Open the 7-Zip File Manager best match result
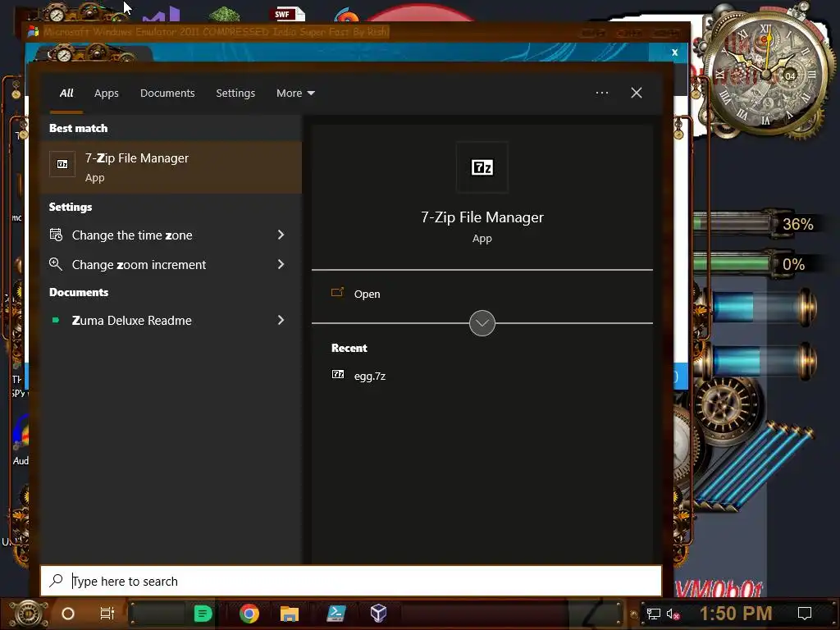 171,167
